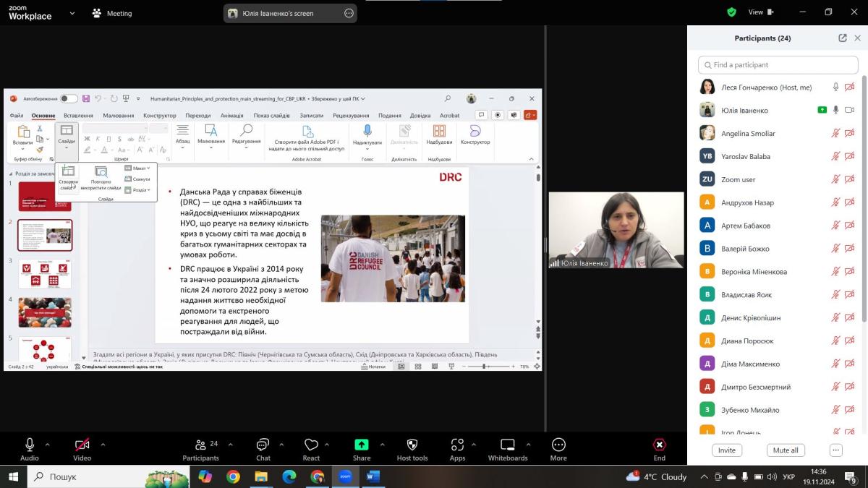Open Host tools shield icon

point(412,445)
